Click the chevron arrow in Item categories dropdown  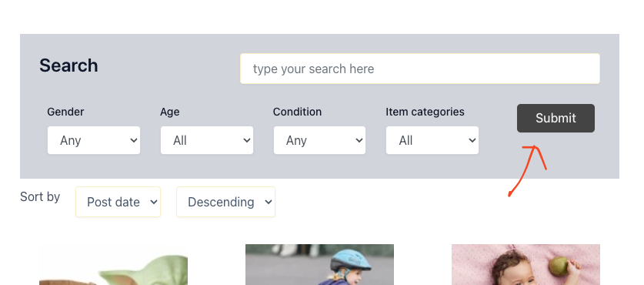point(472,141)
